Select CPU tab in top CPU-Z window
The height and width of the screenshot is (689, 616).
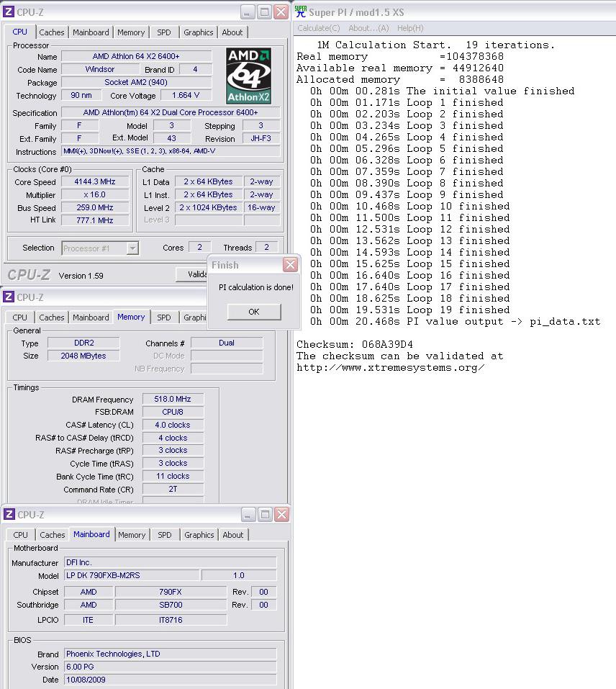[x=19, y=32]
